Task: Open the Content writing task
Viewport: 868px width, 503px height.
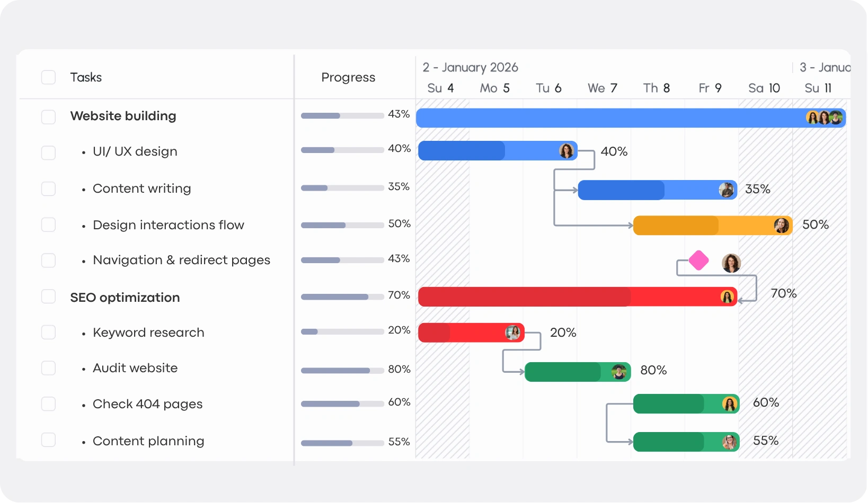Action: [142, 188]
